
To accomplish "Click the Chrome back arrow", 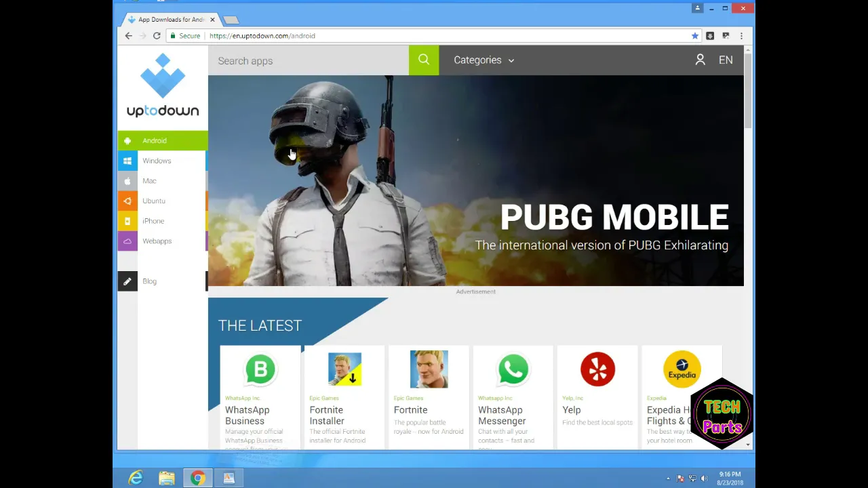I will (128, 36).
